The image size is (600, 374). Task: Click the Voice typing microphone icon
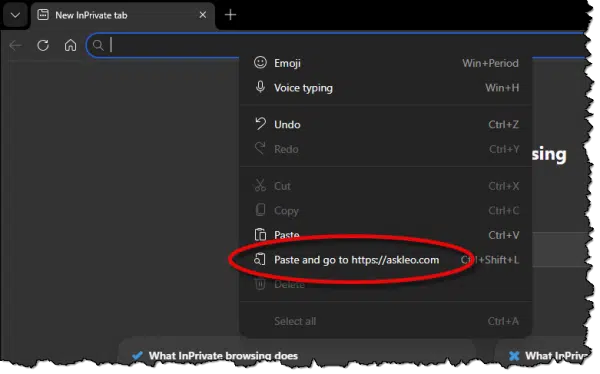pyautogui.click(x=260, y=87)
